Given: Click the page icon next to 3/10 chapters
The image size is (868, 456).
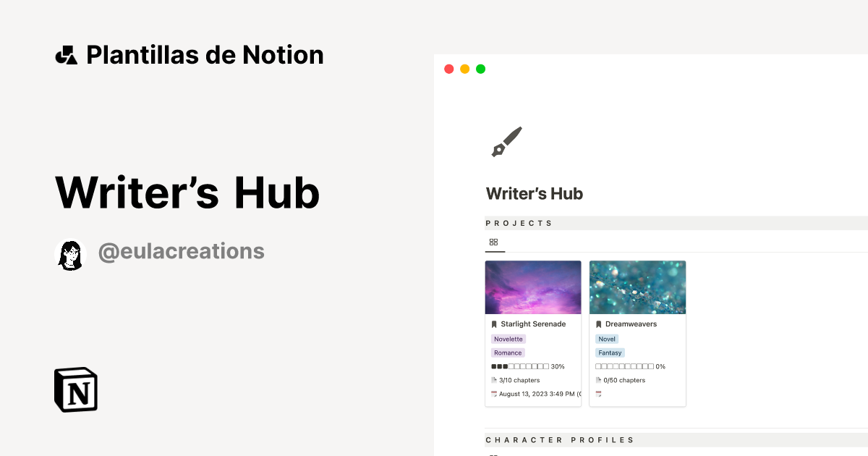Looking at the screenshot, I should 493,379.
